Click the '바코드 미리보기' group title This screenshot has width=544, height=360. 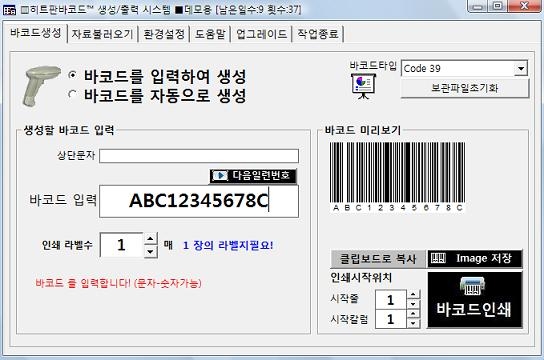pos(363,130)
